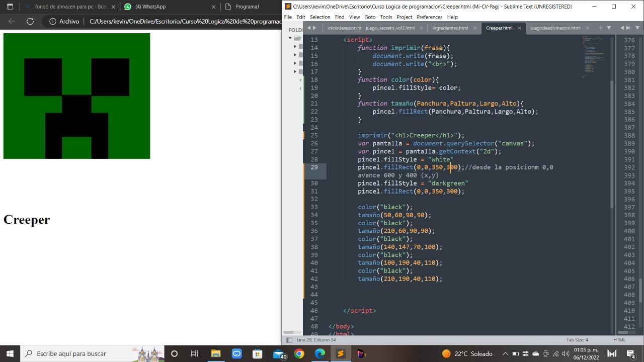644x362 pixels.
Task: Open the Find menu
Action: pos(340,17)
